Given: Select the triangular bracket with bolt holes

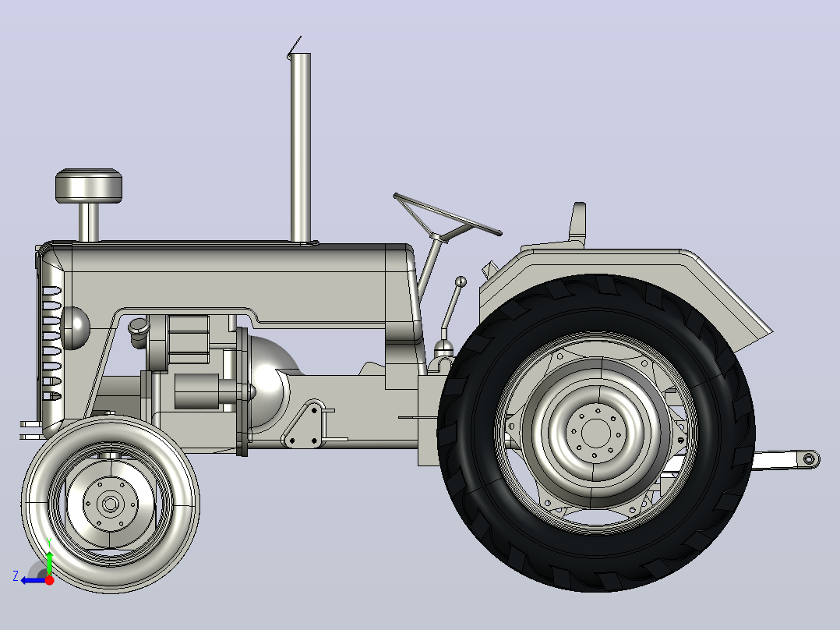Looking at the screenshot, I should 304,424.
